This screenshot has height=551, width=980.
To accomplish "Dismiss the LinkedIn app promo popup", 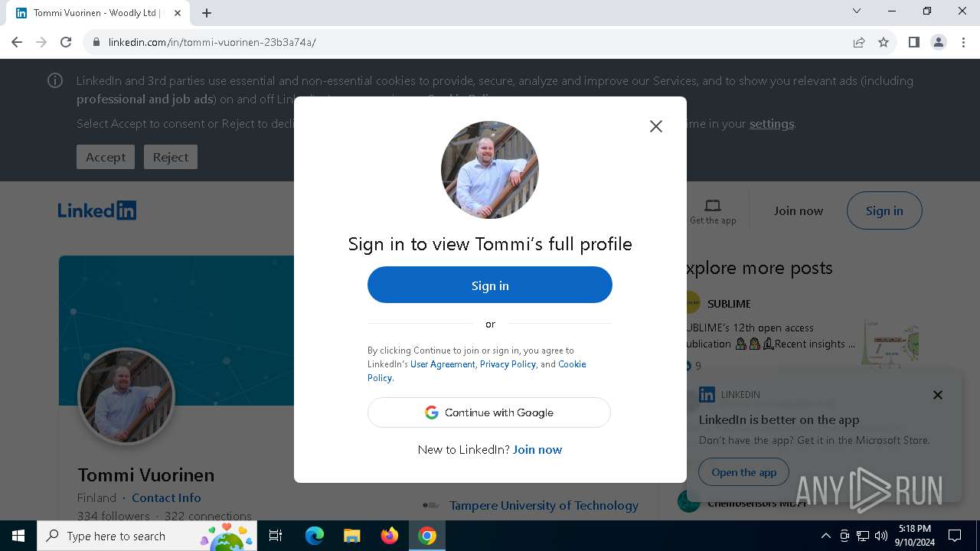I will pyautogui.click(x=938, y=395).
